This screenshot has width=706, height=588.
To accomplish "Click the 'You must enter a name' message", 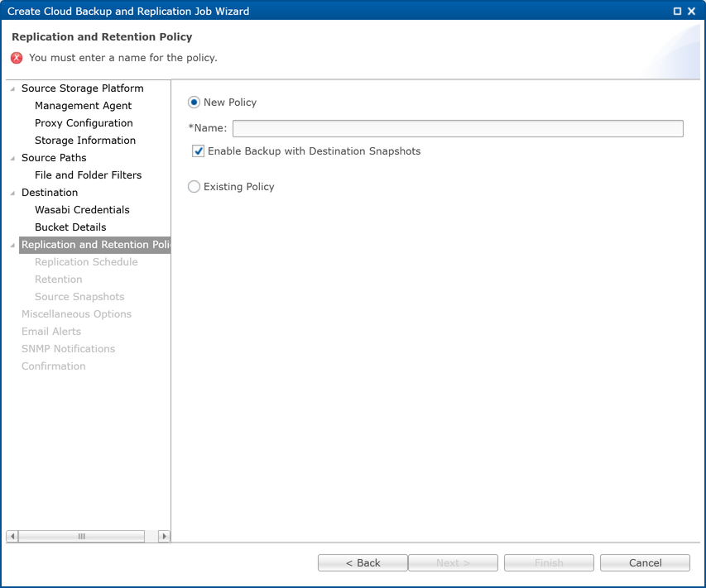I will point(123,58).
